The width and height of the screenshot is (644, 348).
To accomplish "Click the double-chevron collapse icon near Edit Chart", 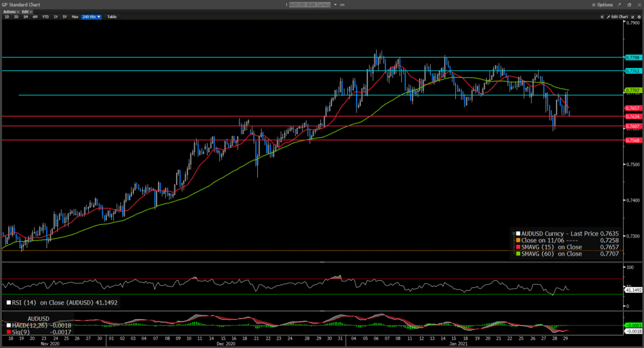I will pos(602,17).
